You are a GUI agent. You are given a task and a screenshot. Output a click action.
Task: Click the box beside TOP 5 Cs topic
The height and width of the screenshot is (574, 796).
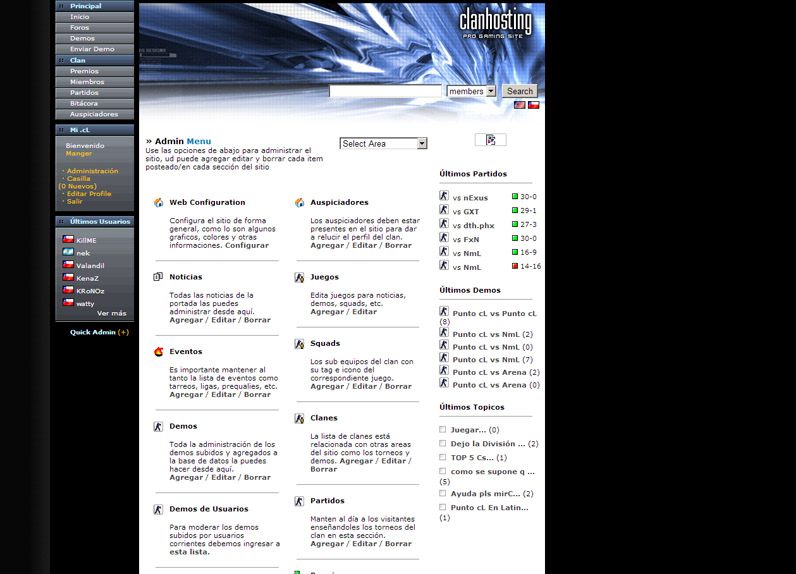pos(443,457)
